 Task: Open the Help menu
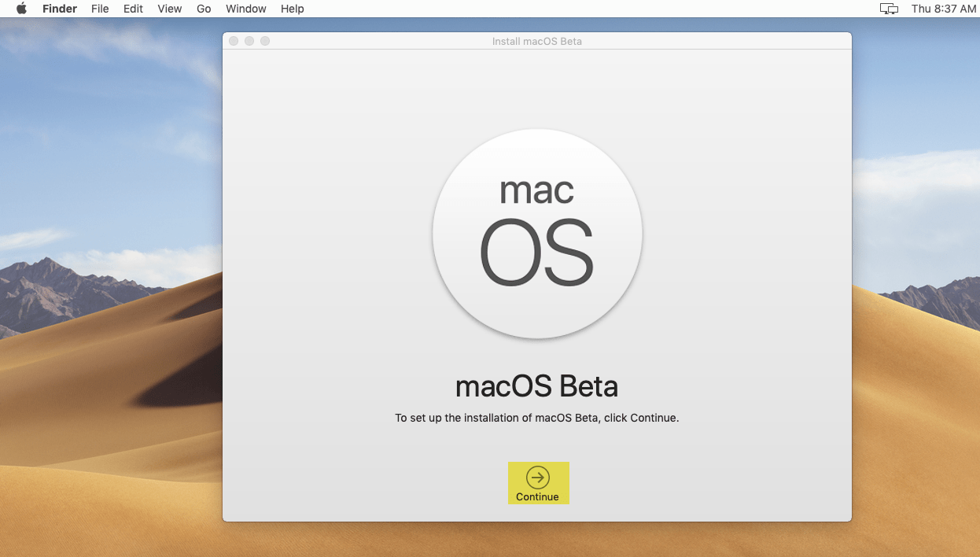point(293,9)
